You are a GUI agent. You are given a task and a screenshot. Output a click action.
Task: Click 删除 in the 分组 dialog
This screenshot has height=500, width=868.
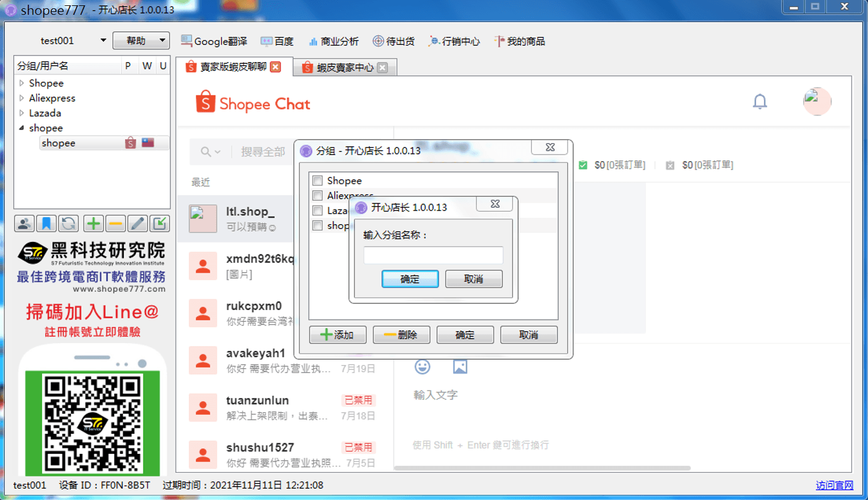point(401,335)
